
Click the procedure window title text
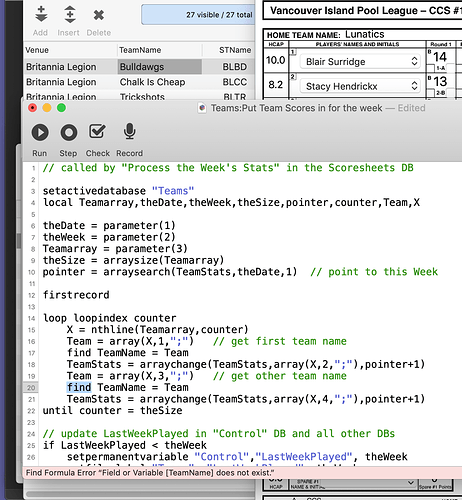pos(296,108)
